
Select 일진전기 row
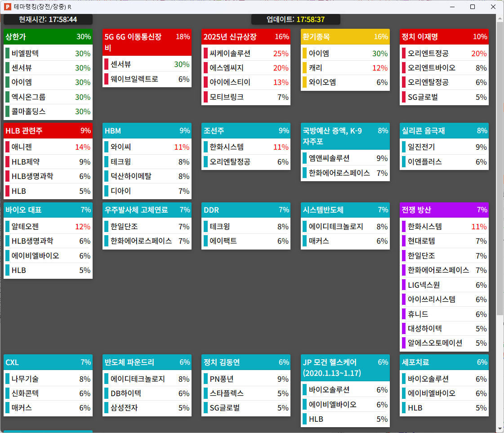pyautogui.click(x=444, y=147)
